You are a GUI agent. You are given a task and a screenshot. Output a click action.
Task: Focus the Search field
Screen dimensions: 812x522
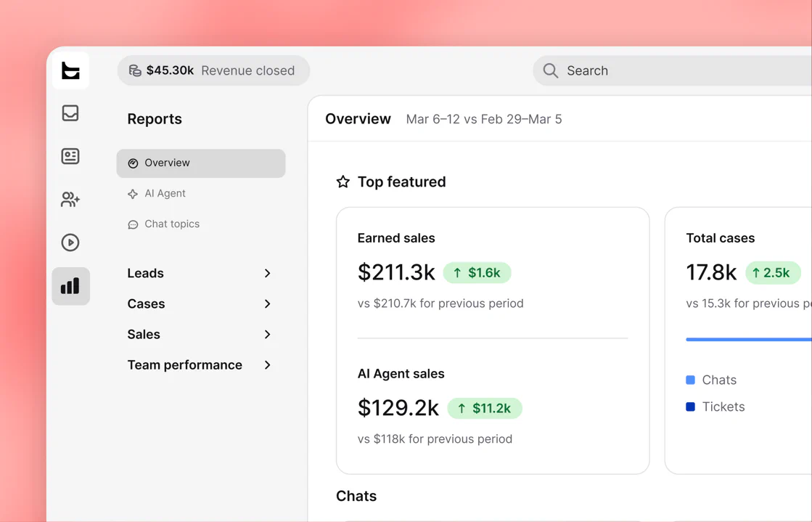pos(672,70)
